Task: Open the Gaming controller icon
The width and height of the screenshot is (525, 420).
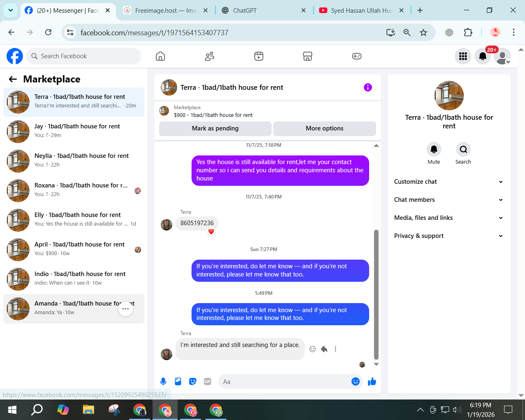Action: [x=357, y=56]
